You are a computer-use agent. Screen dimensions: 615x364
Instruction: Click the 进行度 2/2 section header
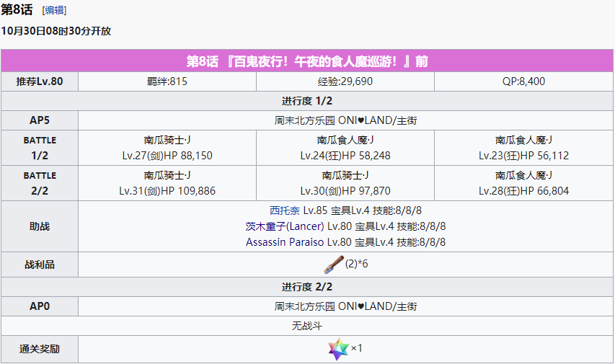(307, 287)
